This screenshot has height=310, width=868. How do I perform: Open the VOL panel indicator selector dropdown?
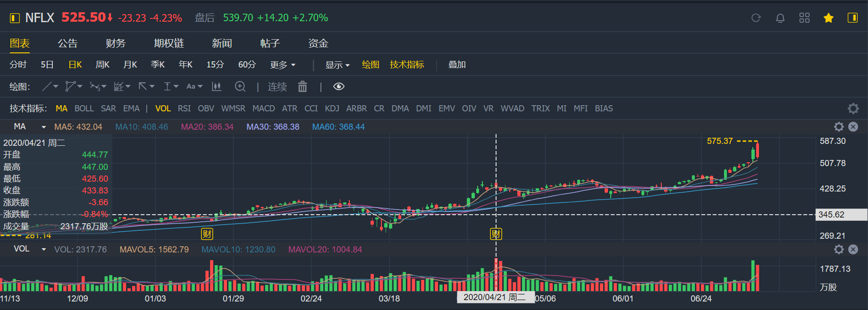click(x=44, y=250)
